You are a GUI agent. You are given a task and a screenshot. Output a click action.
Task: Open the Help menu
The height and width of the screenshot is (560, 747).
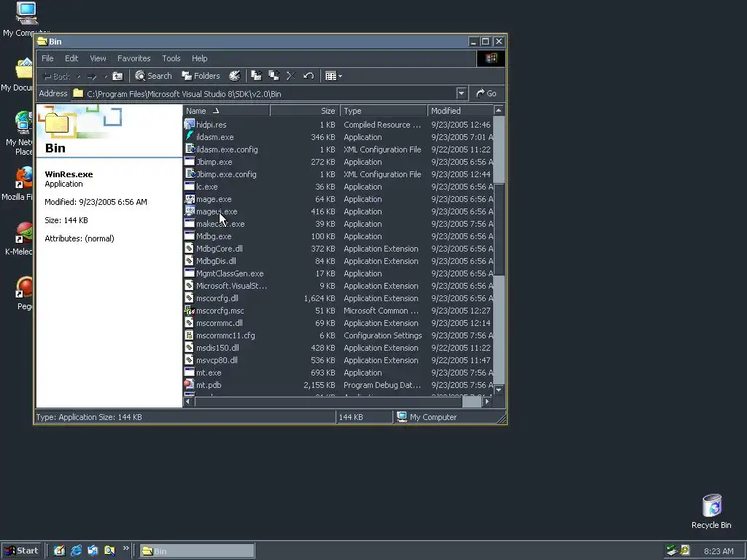(200, 58)
